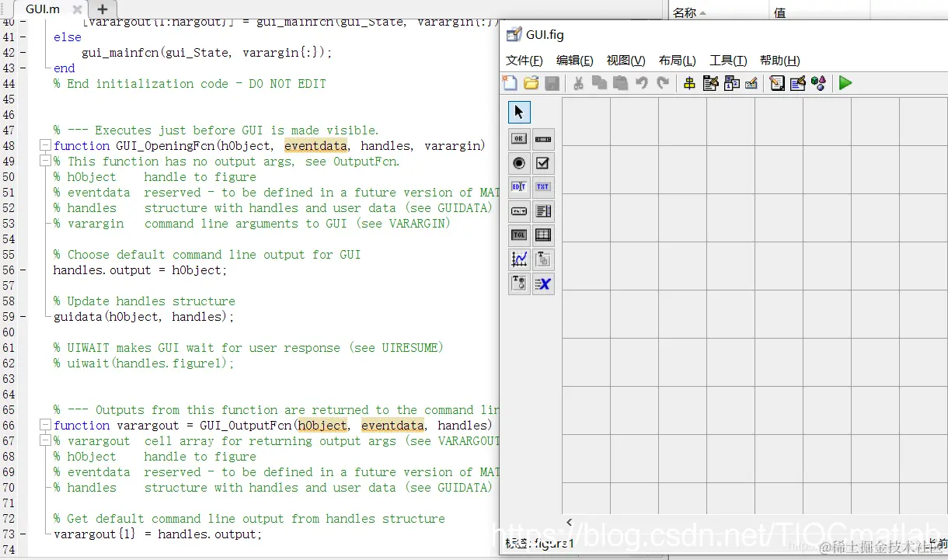Choose the Edit Text component
Viewport: 948px width, 560px height.
[x=519, y=186]
